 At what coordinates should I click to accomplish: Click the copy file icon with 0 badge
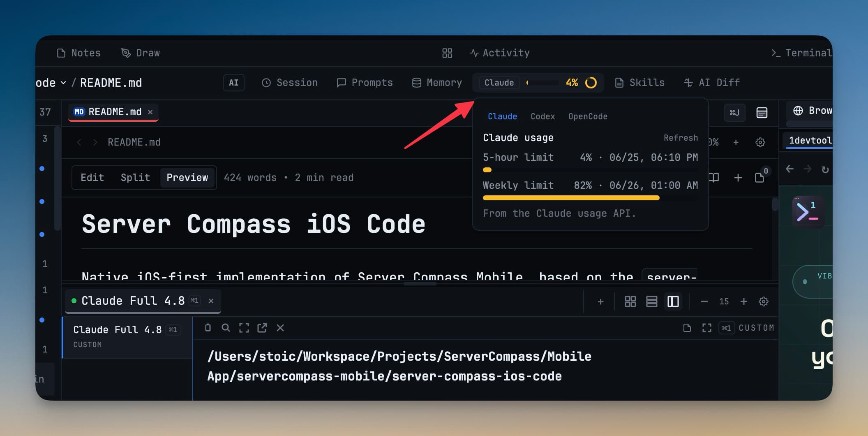click(x=760, y=177)
